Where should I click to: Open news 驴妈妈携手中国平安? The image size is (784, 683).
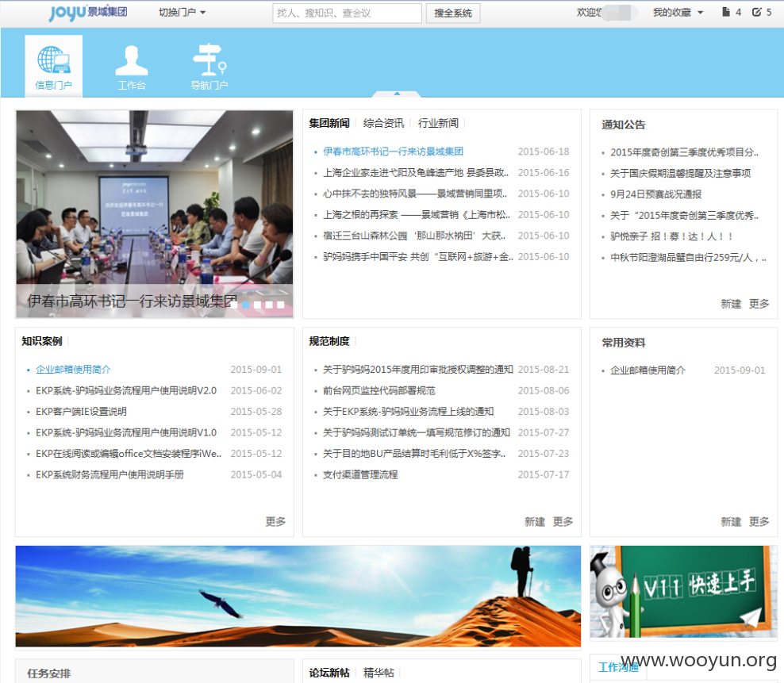(x=417, y=256)
